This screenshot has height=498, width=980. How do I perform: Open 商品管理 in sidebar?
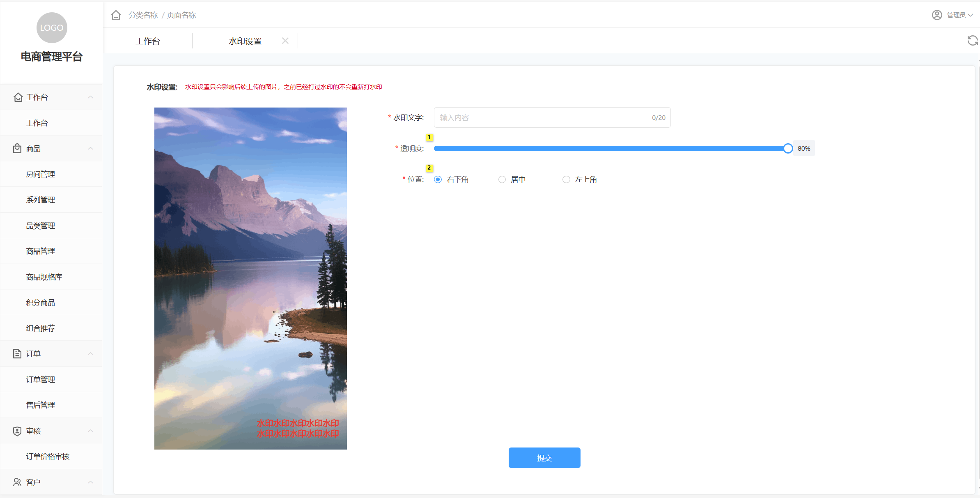point(51,251)
